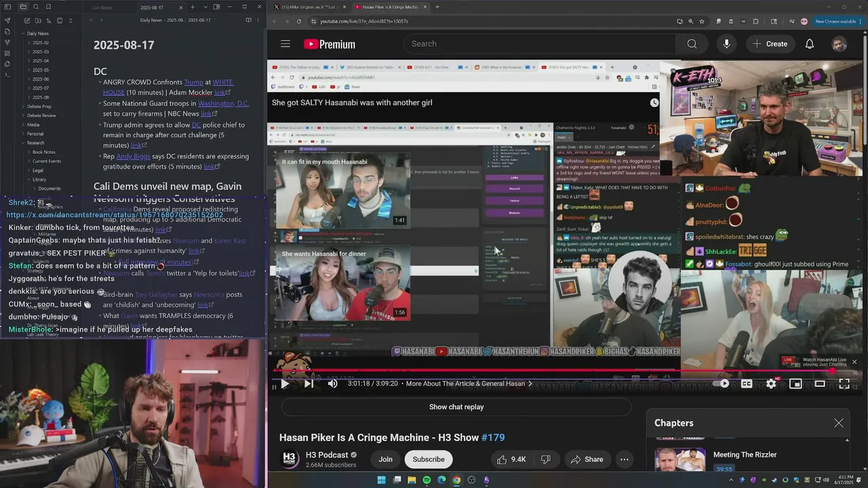
Task: Close the Chapters panel
Action: point(839,423)
